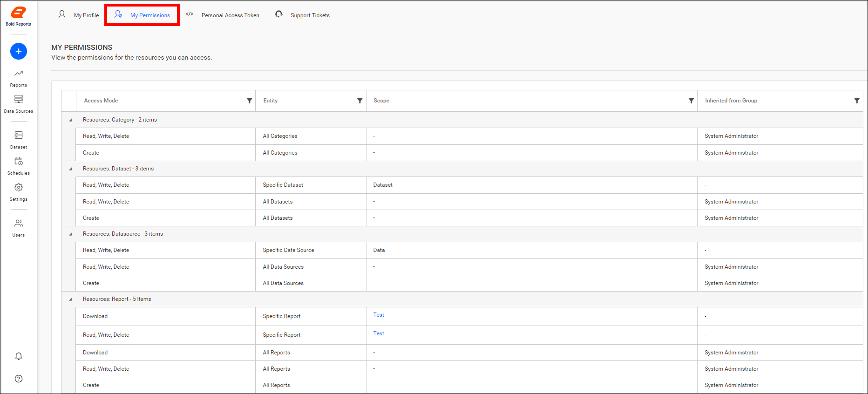Viewport: 868px width, 394px height.
Task: Open the Entity column filter
Action: [360, 101]
